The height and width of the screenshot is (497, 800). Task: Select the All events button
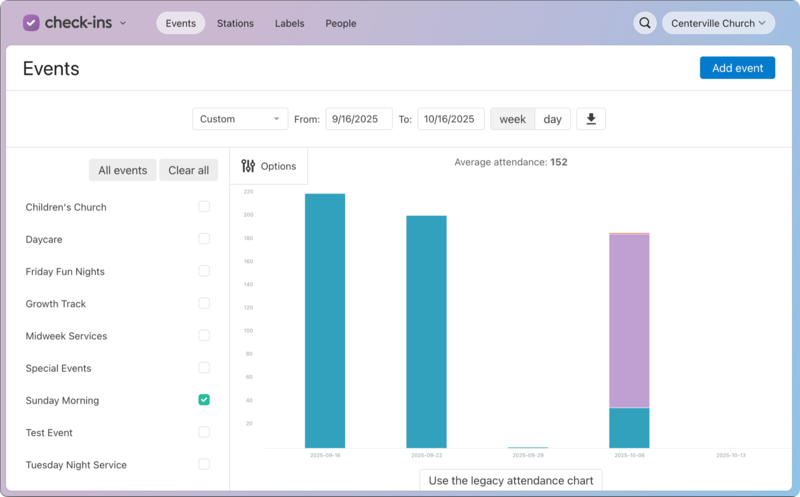pyautogui.click(x=123, y=170)
